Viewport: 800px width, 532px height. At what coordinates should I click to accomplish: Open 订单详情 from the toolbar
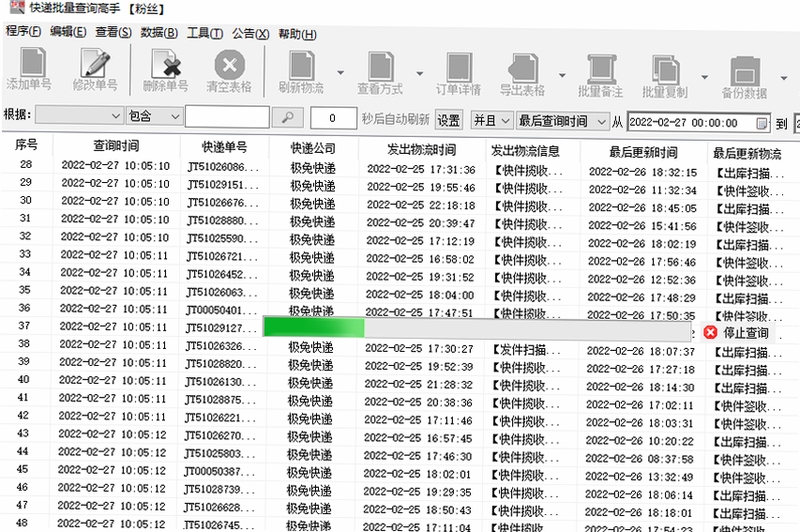coord(459,67)
